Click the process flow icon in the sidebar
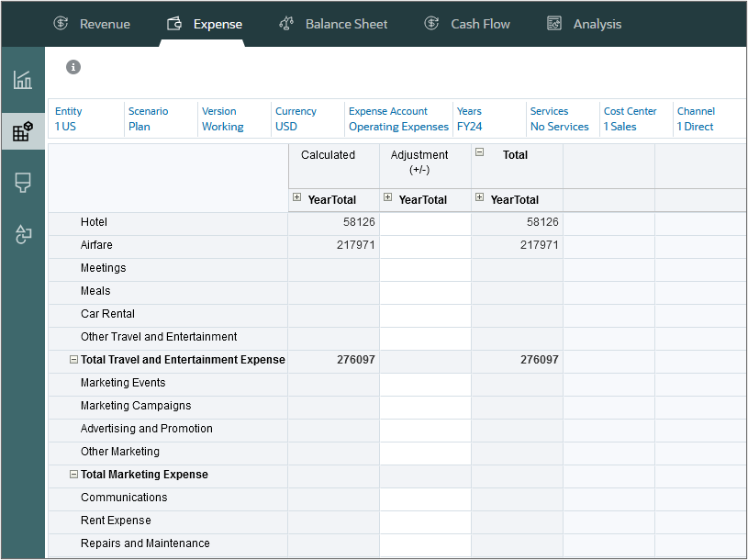 pyautogui.click(x=22, y=235)
